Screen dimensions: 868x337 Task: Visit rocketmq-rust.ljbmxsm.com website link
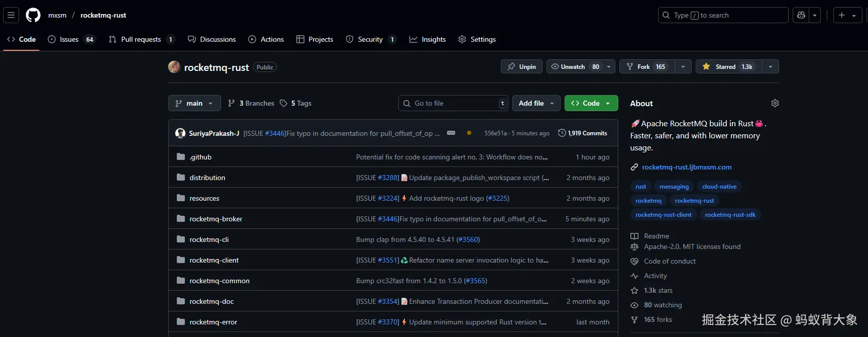[687, 167]
